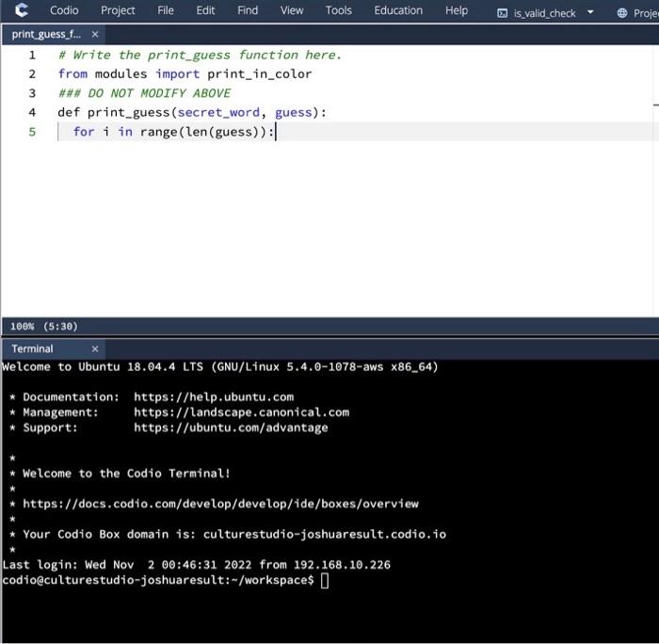Click the globe preview icon
Screen dimensions: 659x644
click(622, 13)
